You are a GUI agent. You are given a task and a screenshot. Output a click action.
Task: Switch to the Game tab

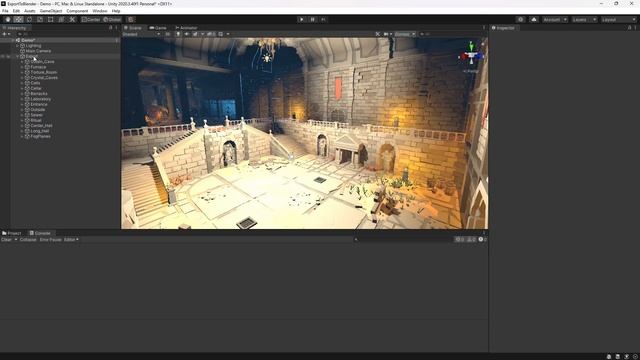coord(158,28)
